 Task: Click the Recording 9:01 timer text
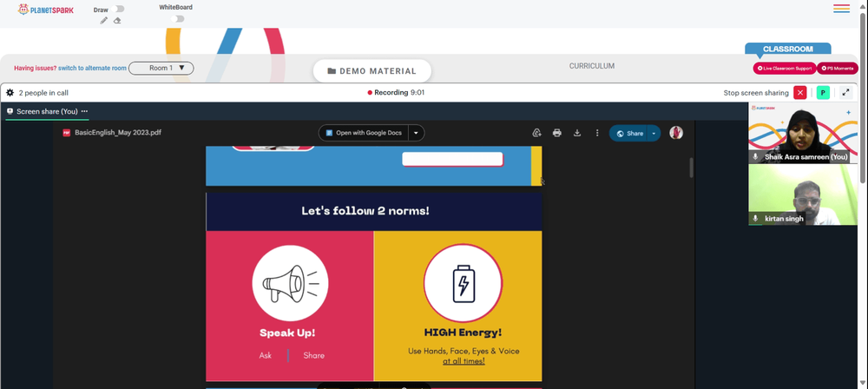pos(399,93)
